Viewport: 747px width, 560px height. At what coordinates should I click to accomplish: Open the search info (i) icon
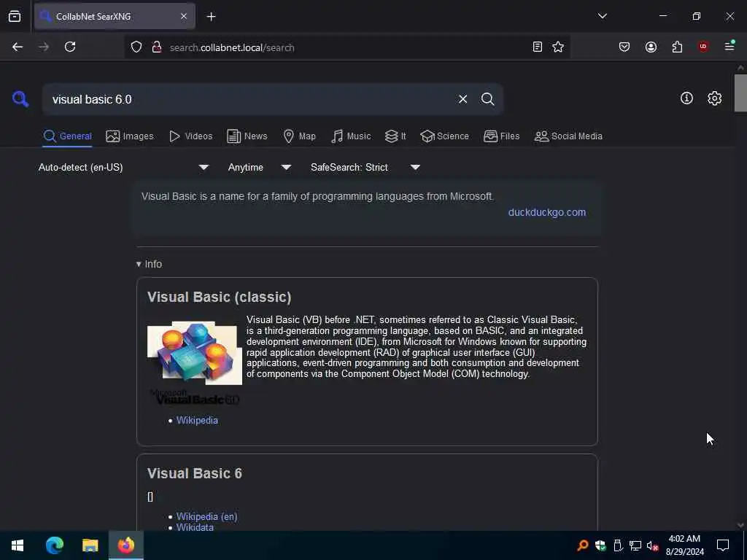coord(686,98)
